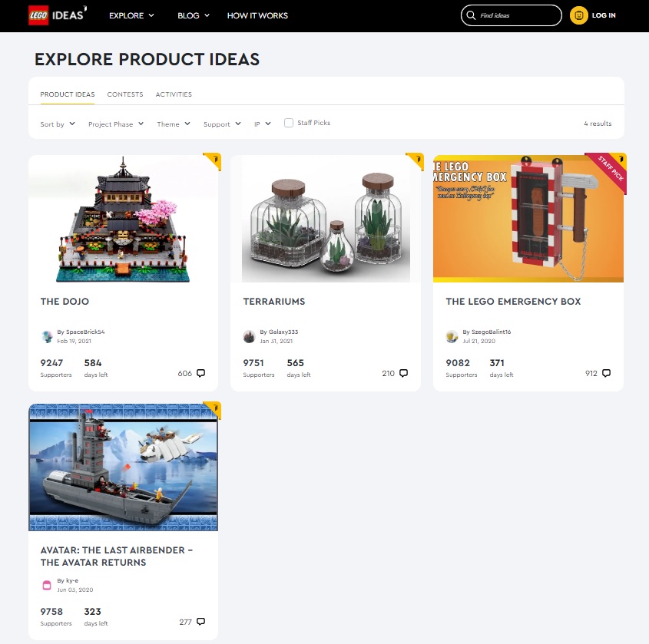Click the LEGO Ideas logo

(57, 15)
